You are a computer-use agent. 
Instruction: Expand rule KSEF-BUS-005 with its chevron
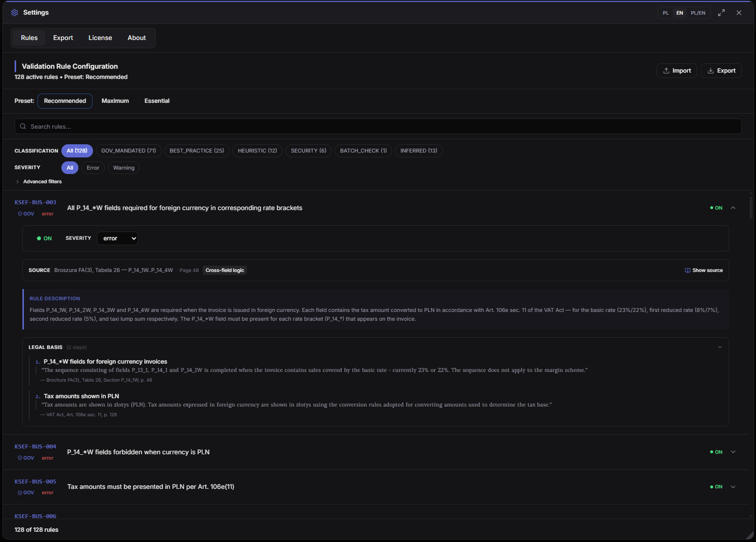point(733,487)
